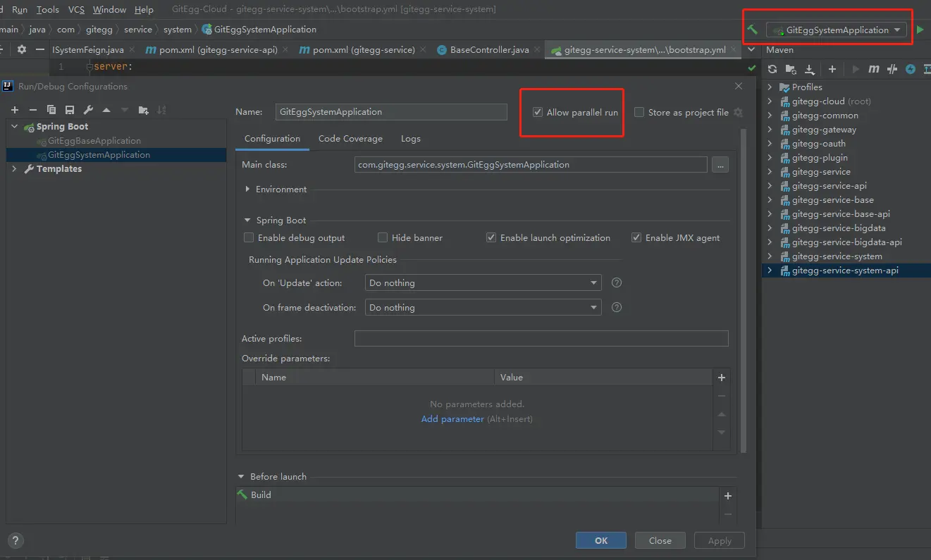931x560 pixels.
Task: Check Enable debug output
Action: 249,237
